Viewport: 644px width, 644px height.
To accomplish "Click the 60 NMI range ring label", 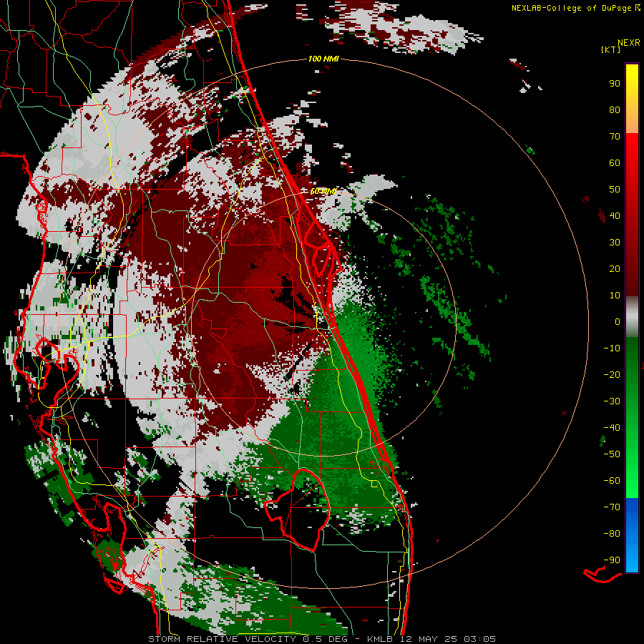I will (323, 191).
